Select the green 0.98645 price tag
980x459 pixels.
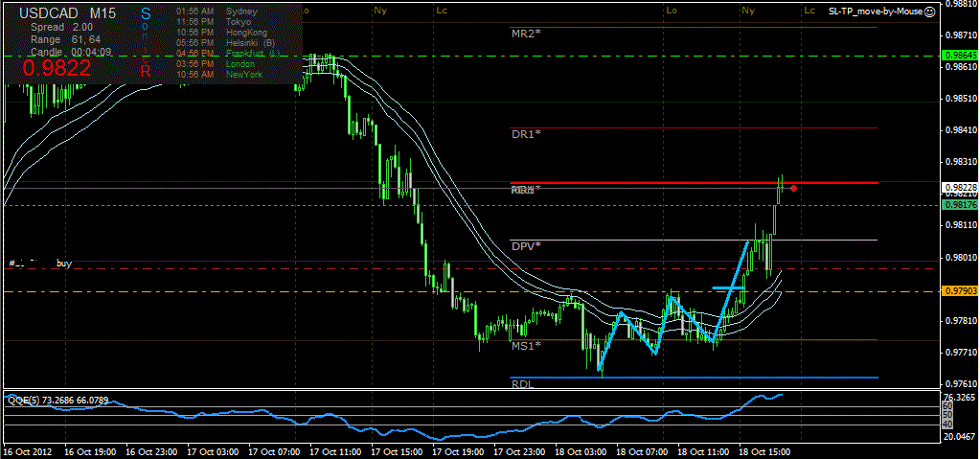(960, 57)
